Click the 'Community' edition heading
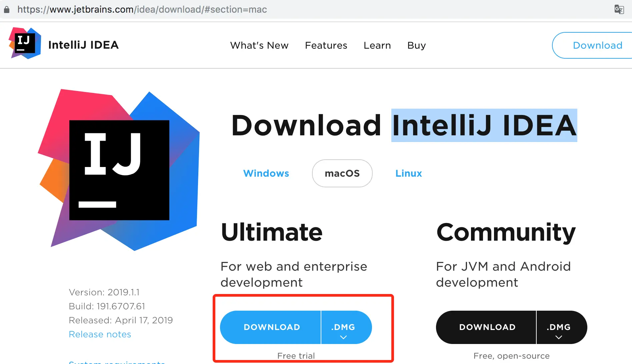632x364 pixels. (x=506, y=233)
